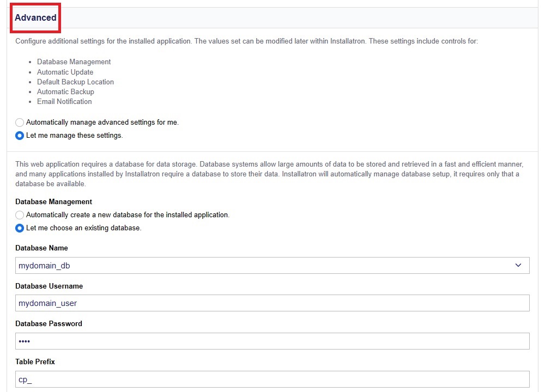Screen dimensions: 545x392
Task: Click the highlighted Advanced section heading
Action: [x=35, y=17]
